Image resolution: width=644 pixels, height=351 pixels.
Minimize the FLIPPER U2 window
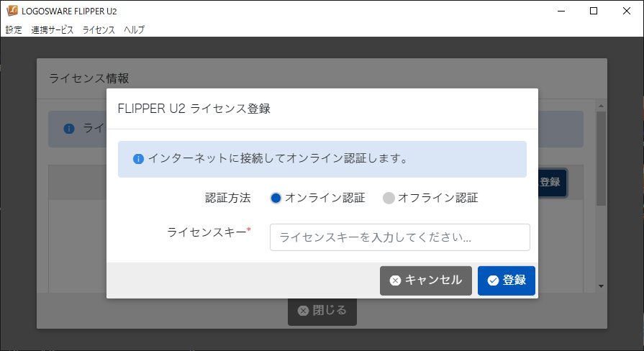click(x=561, y=11)
